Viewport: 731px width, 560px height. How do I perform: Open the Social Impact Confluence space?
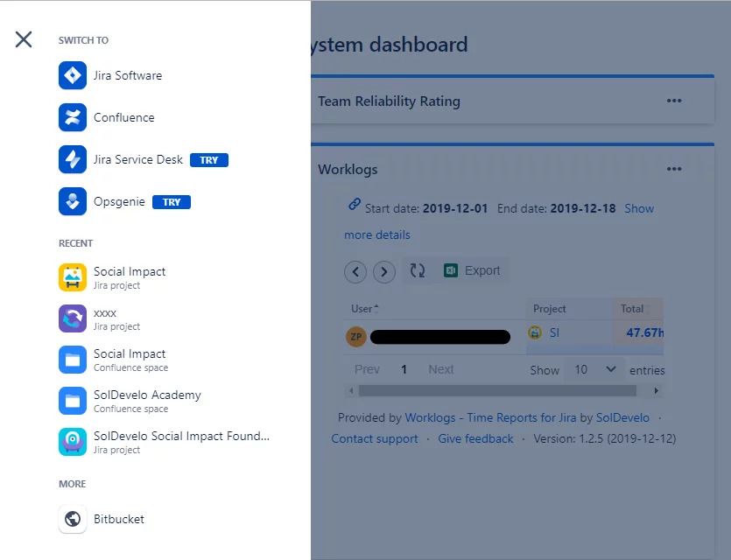coord(130,360)
